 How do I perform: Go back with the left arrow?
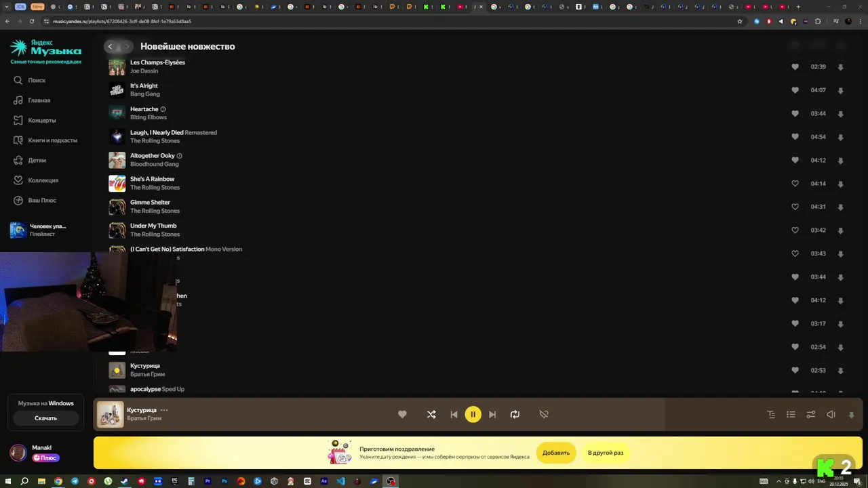pos(111,47)
